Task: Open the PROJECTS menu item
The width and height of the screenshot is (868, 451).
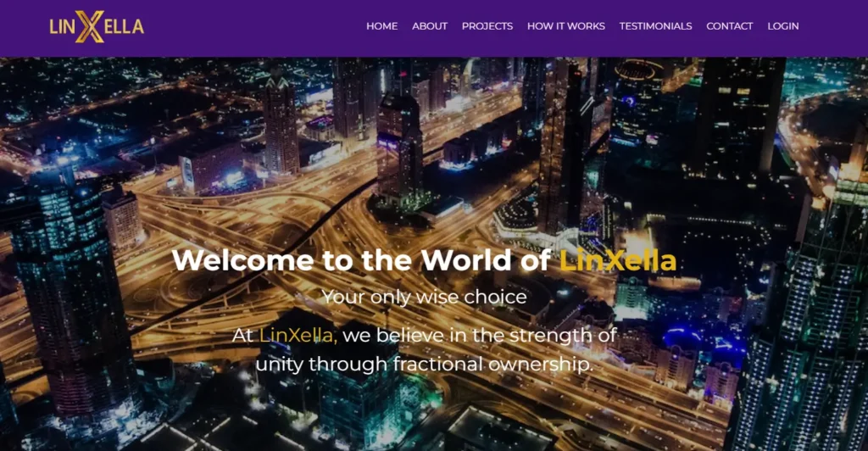Action: pyautogui.click(x=487, y=26)
